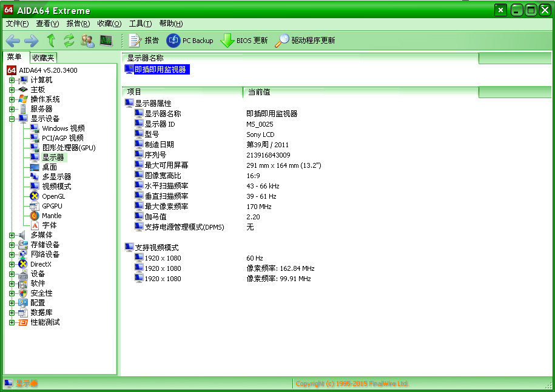Click the 安全性 shield icon
Viewport: 555px width, 392px height.
(x=22, y=293)
